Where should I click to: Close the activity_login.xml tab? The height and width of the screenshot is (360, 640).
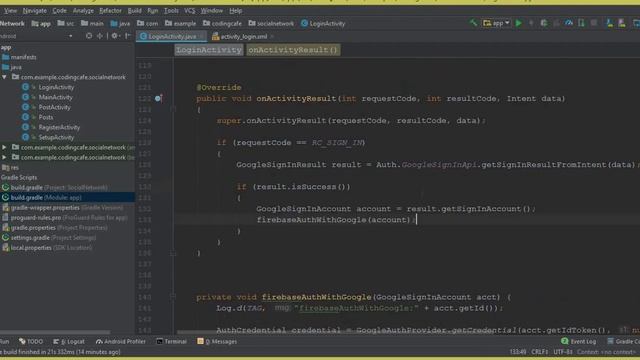tap(272, 37)
